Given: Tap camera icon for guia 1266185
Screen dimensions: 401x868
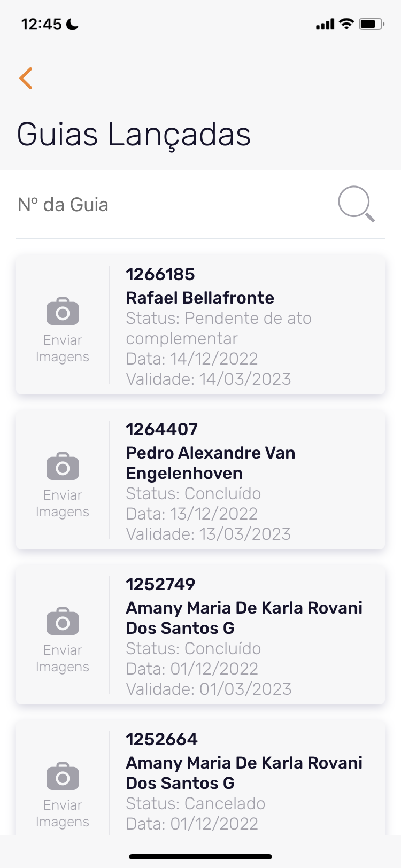Looking at the screenshot, I should 63,312.
